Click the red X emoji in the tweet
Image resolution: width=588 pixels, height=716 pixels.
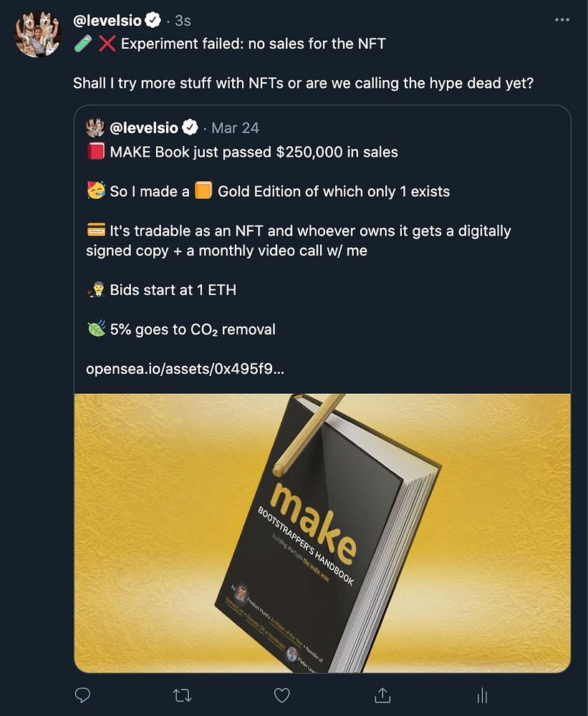107,44
